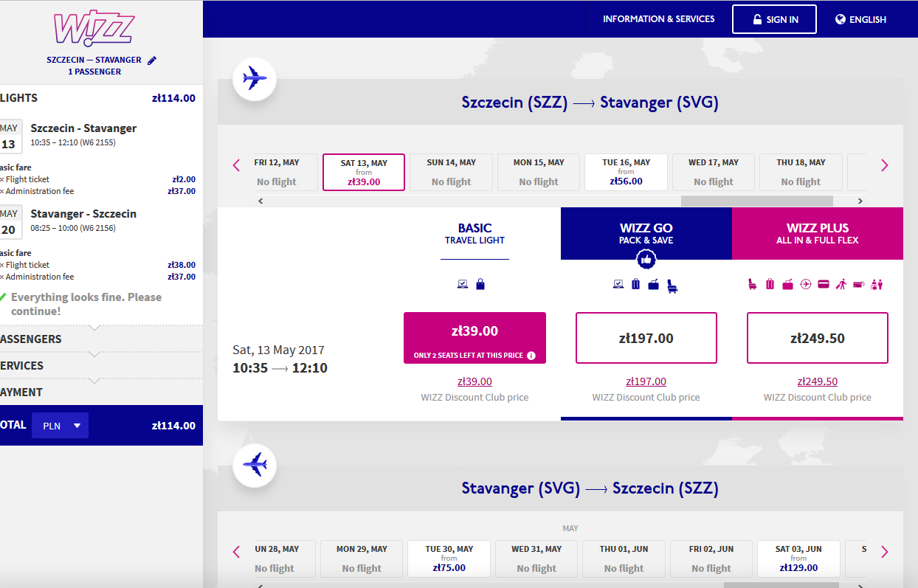
Task: Show earlier outbound dates with left arrow
Action: 237,165
